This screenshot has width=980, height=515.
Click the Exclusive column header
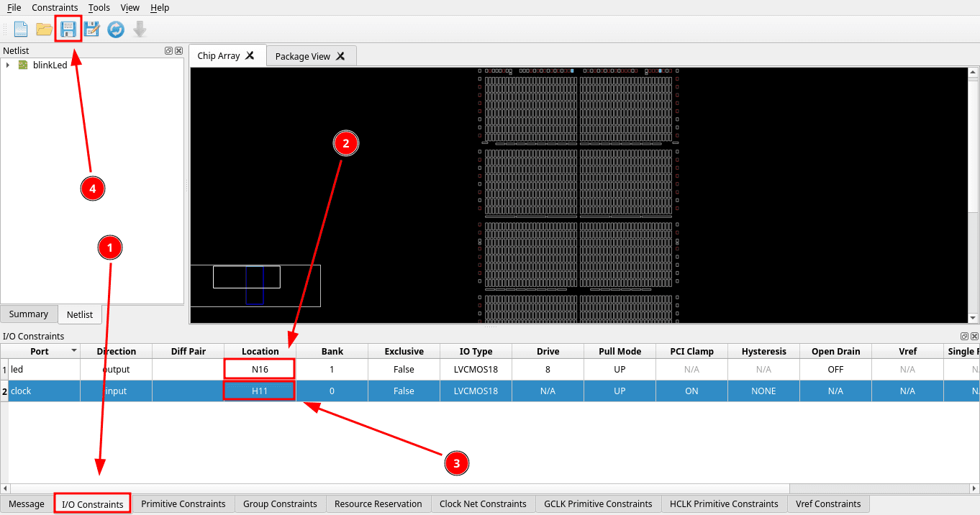[404, 351]
